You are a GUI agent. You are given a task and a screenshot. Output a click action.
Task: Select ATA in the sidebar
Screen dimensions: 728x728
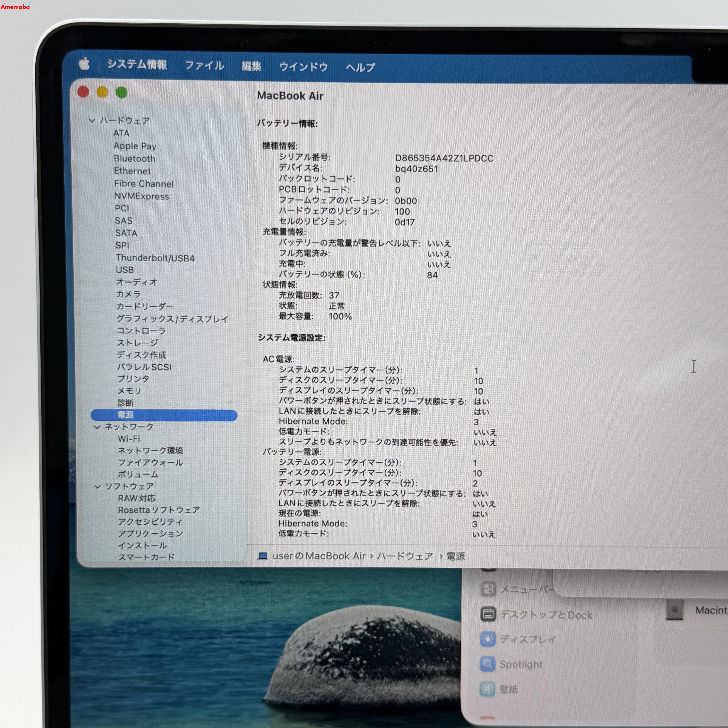tap(121, 133)
